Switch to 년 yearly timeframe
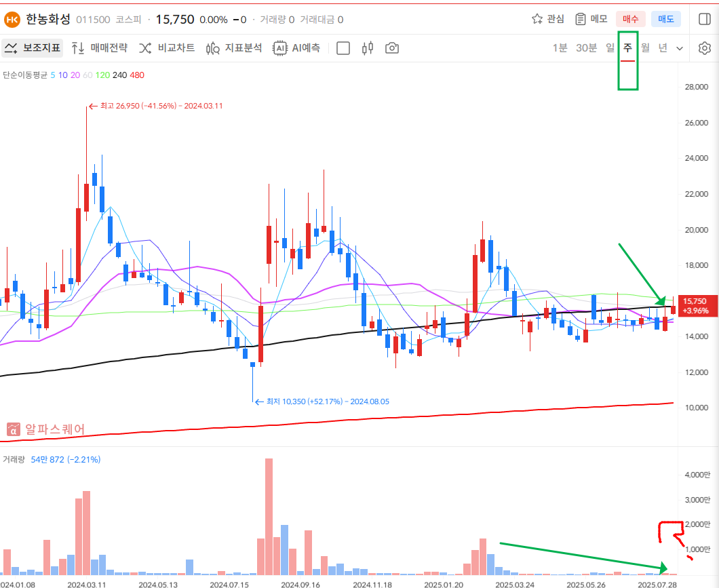 coord(663,47)
